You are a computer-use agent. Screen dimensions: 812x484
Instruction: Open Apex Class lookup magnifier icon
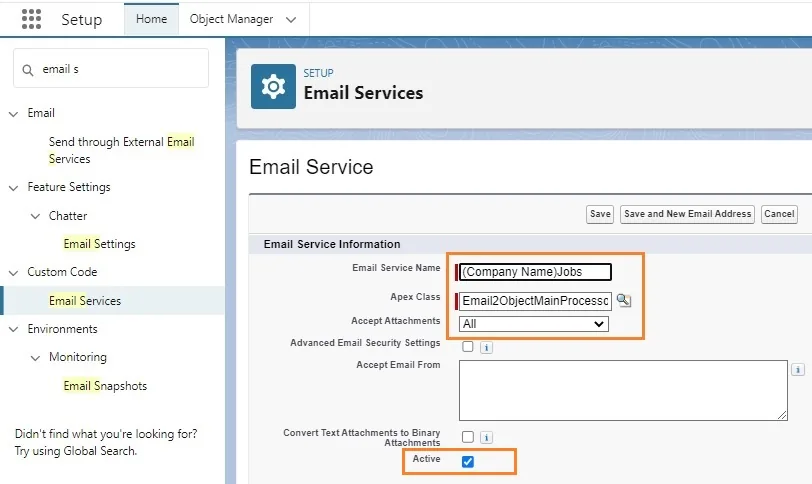click(x=624, y=300)
